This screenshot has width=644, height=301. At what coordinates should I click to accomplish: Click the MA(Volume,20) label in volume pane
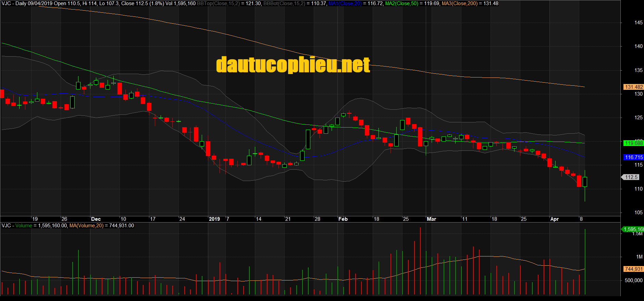click(86, 226)
